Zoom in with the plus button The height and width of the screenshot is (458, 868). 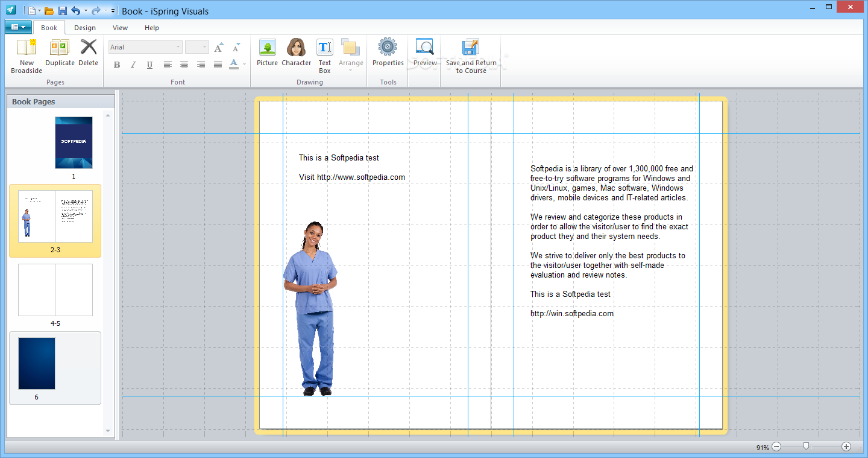click(846, 447)
